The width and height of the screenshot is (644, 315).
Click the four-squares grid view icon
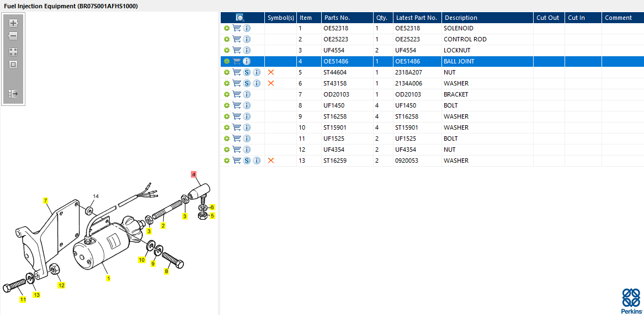tap(13, 52)
